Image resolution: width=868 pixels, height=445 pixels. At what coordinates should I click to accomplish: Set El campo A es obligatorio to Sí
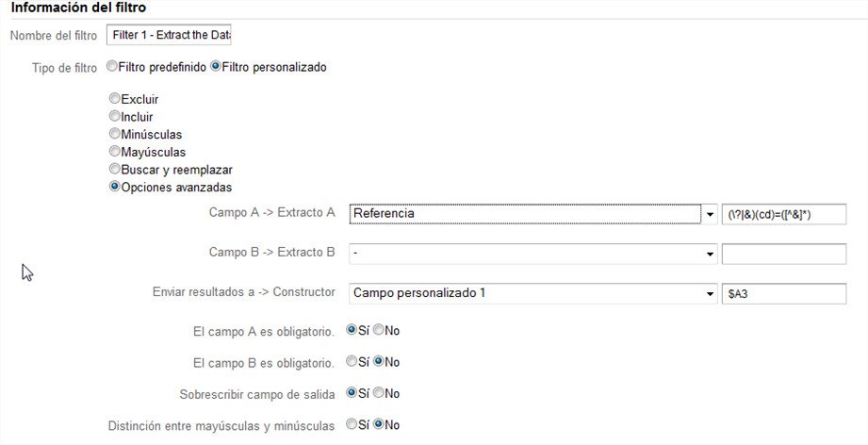coord(352,330)
